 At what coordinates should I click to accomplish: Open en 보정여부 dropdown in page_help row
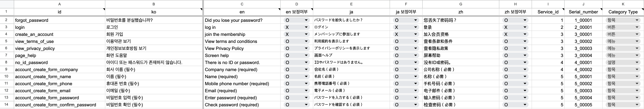point(296,55)
